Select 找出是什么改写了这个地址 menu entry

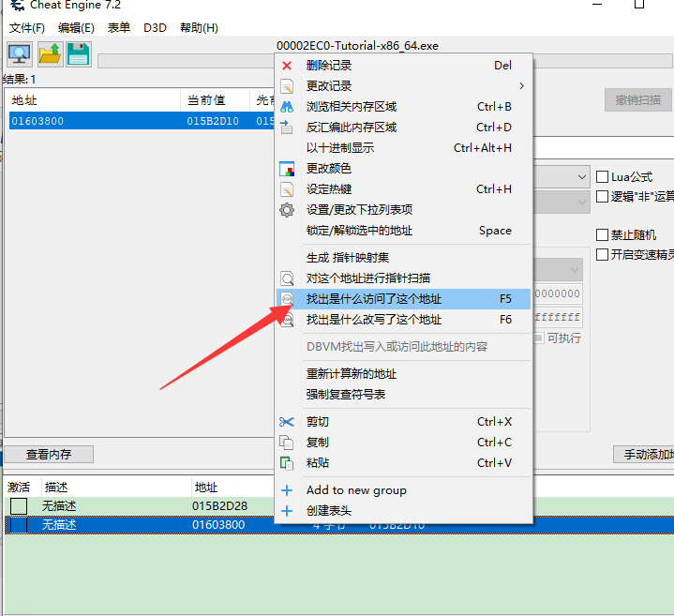pos(402,320)
